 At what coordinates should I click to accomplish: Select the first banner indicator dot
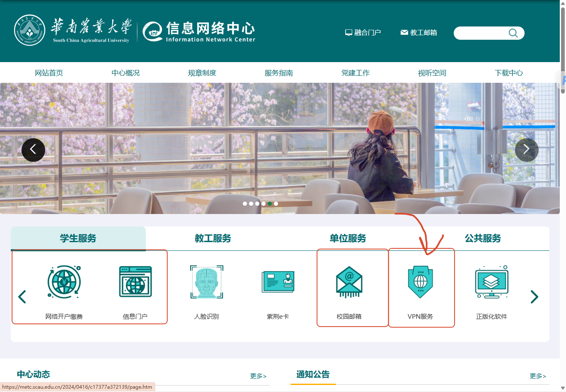245,204
